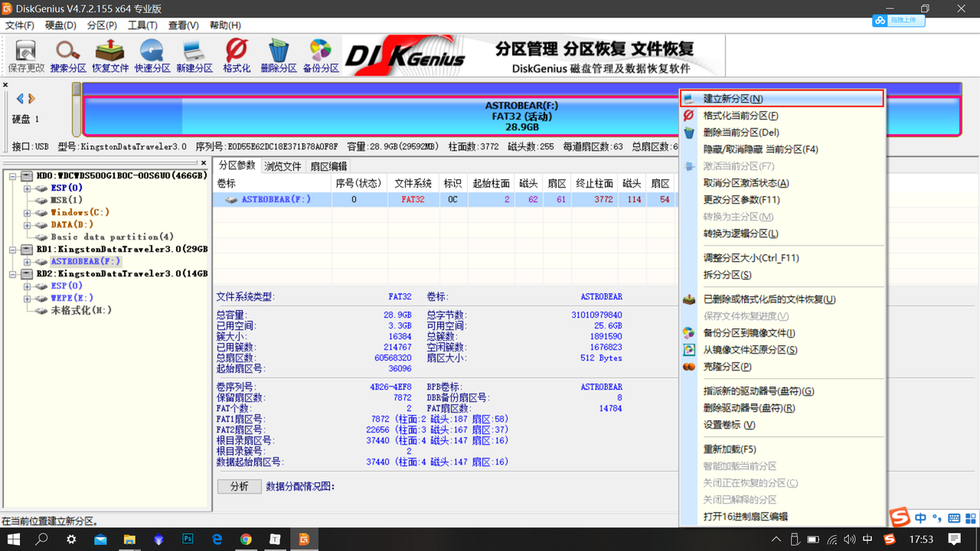Choose 格式化当前分区(F) in context menu
This screenshot has width=980, height=551.
(x=782, y=116)
